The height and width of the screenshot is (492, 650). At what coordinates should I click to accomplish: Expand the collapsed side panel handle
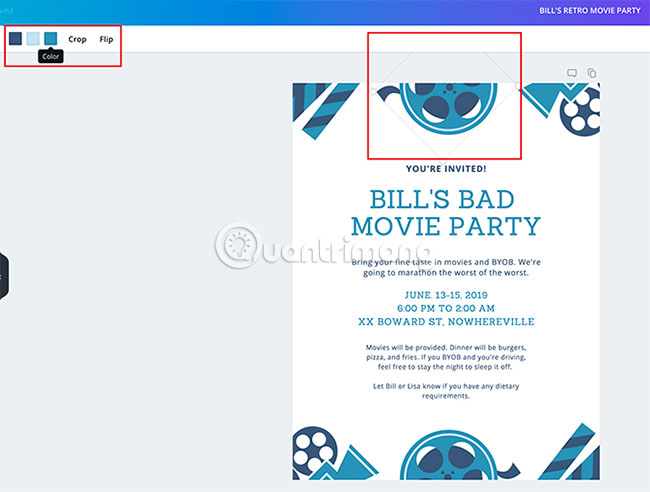coord(4,275)
